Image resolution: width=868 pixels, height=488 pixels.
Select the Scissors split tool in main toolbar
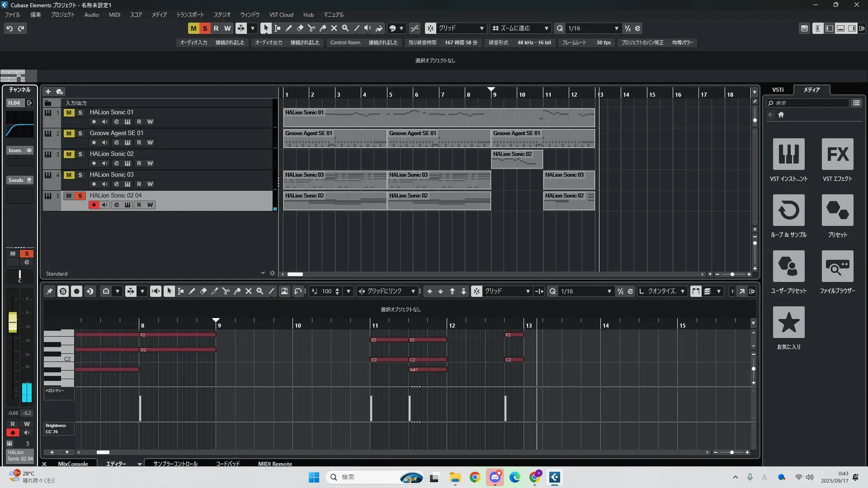coord(311,28)
